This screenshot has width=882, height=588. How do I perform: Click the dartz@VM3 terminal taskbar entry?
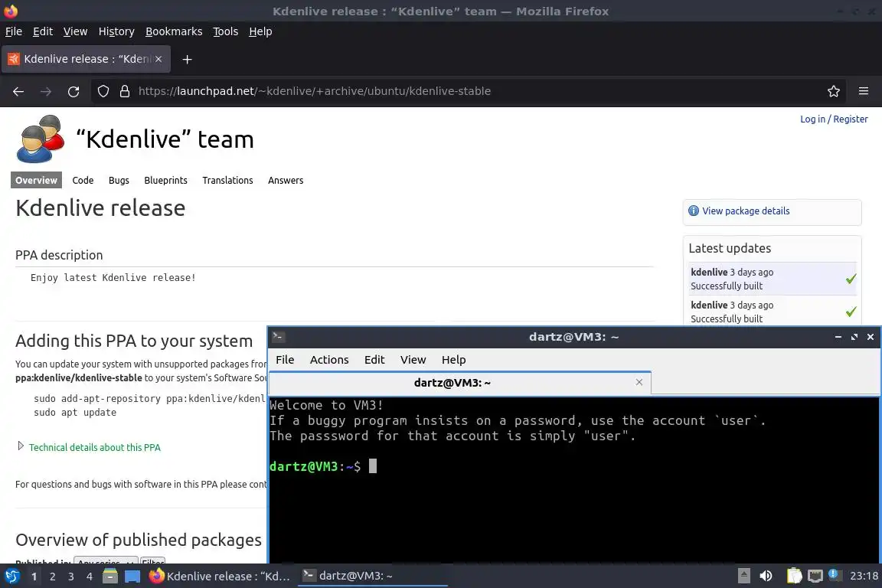coord(373,576)
